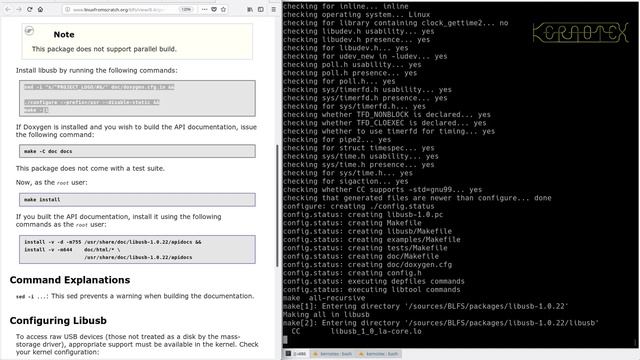Click the 'sed -i ...' explanation line

pos(135,296)
